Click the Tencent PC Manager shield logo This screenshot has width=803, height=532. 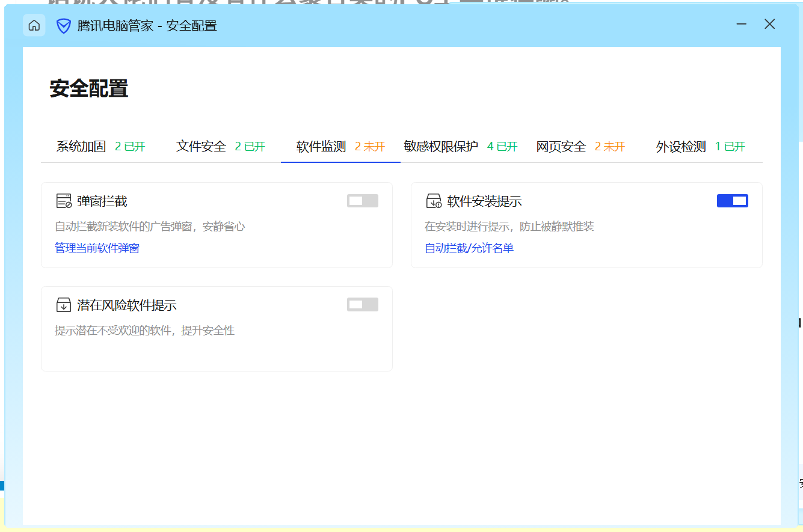point(63,26)
